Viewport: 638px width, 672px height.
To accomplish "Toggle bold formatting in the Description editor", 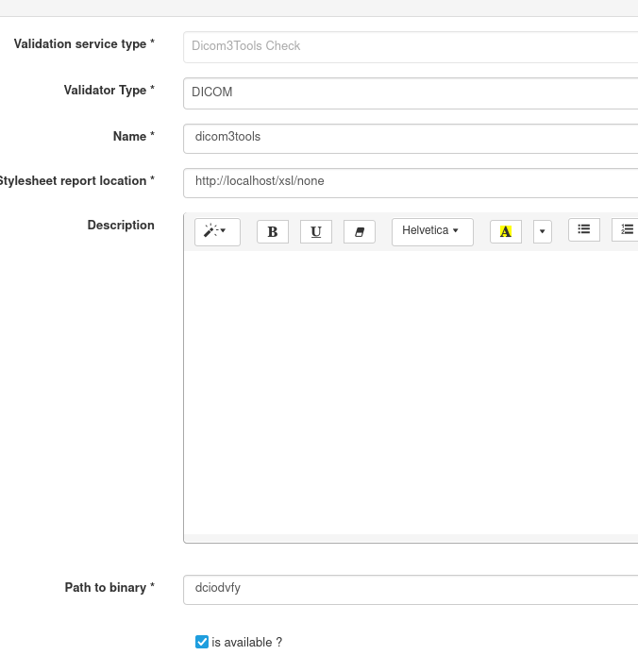I will [x=273, y=231].
